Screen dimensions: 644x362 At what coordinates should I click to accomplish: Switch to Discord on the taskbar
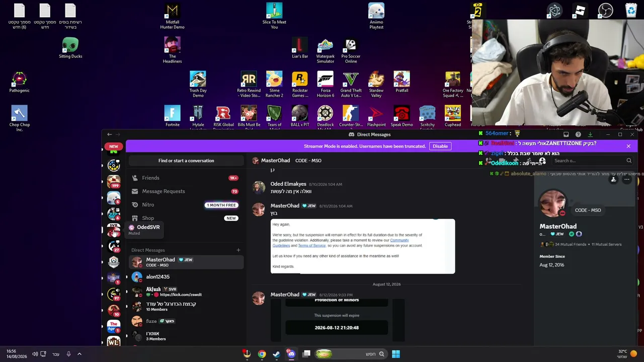291,354
